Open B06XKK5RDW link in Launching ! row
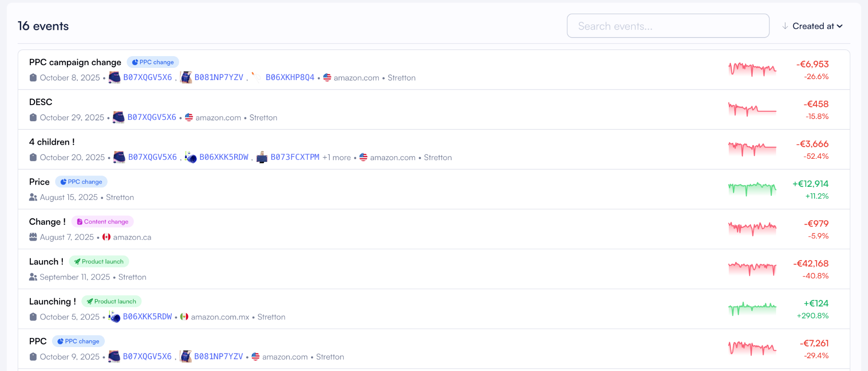 point(147,317)
